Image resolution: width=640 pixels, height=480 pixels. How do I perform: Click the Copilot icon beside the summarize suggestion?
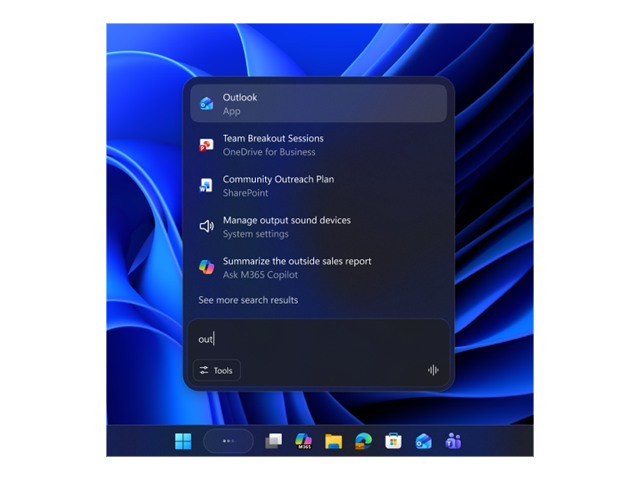(207, 267)
